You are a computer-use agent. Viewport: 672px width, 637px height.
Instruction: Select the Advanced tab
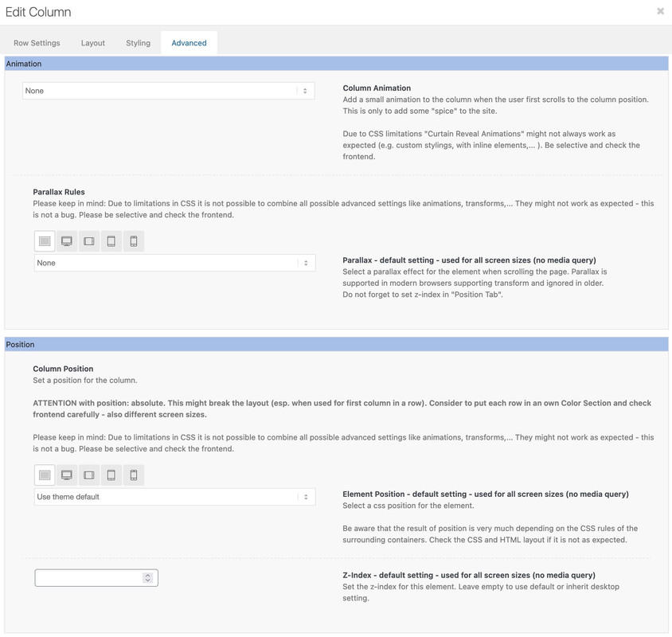(x=189, y=43)
